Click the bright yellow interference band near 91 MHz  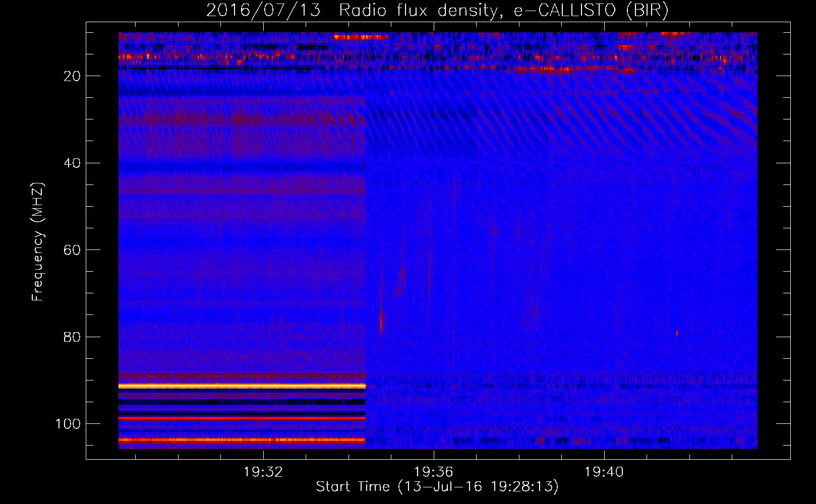pyautogui.click(x=242, y=386)
